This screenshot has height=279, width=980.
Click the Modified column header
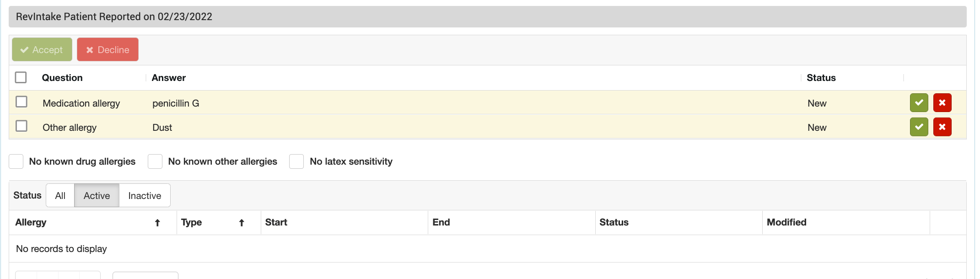coord(786,222)
